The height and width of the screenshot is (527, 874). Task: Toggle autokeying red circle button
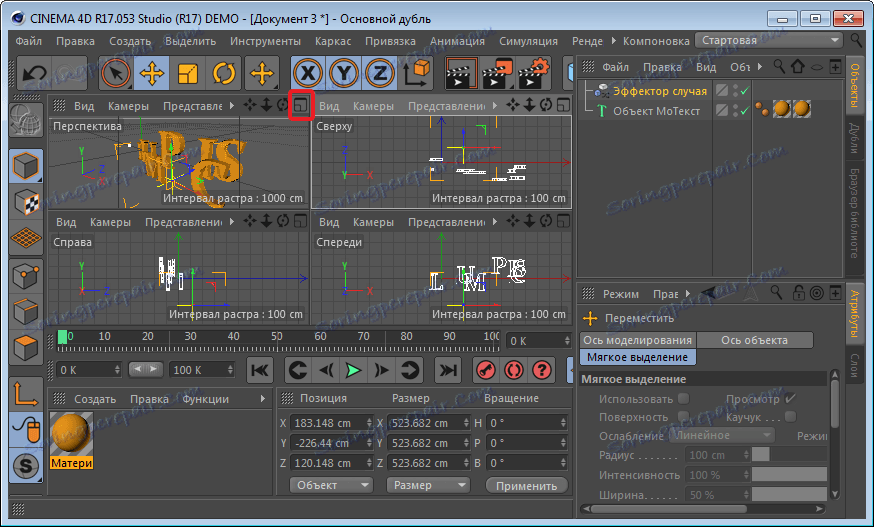(x=513, y=370)
